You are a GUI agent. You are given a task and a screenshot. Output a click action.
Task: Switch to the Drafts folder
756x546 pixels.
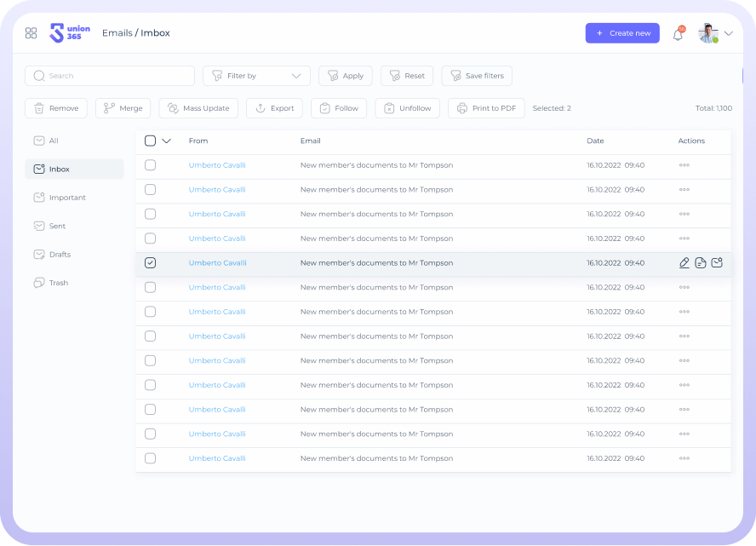point(60,255)
